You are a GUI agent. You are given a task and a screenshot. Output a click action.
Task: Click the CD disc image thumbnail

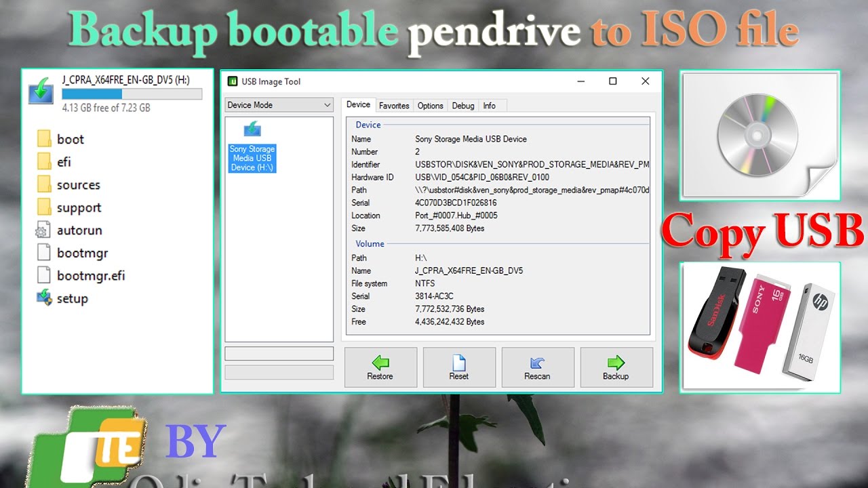(759, 136)
